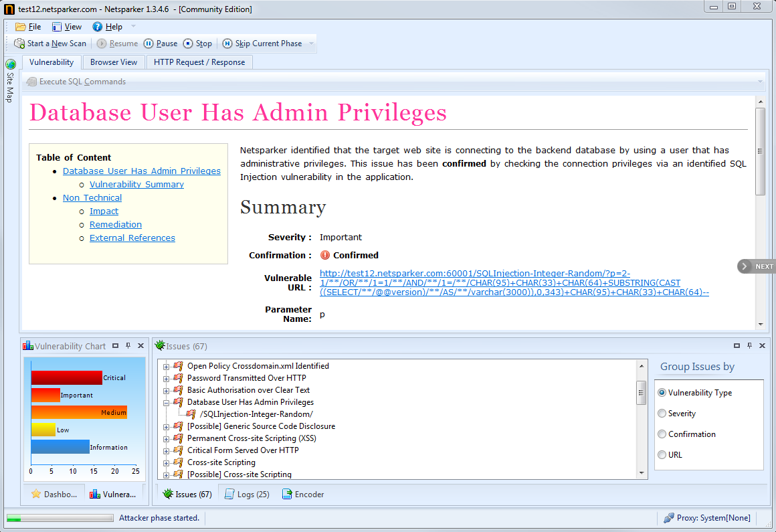Follow the External References link
The width and height of the screenshot is (776, 532).
pos(132,238)
